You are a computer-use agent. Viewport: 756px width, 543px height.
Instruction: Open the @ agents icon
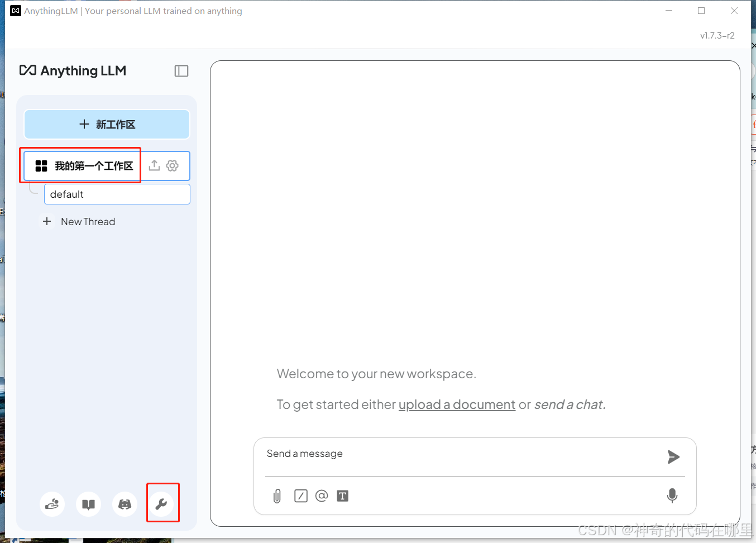[322, 496]
